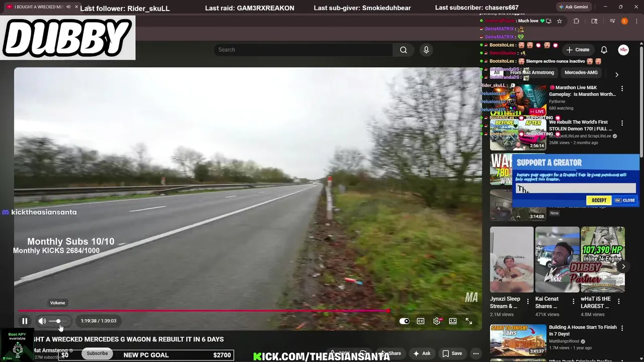The height and width of the screenshot is (362, 644).
Task: Open wHaT iS tHE LARGEST short
Action: (x=603, y=259)
